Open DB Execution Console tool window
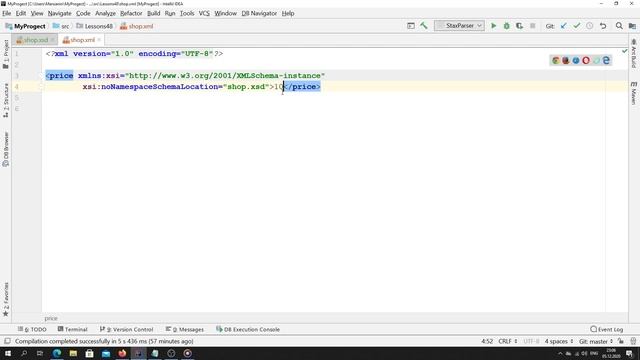This screenshot has width=640, height=360. pyautogui.click(x=248, y=329)
